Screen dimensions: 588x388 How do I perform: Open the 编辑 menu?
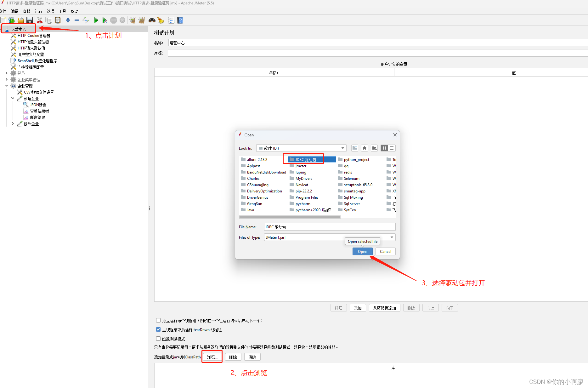15,11
